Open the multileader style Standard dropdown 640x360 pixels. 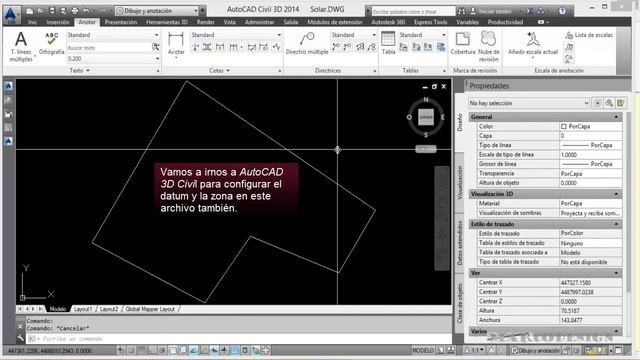pos(353,35)
